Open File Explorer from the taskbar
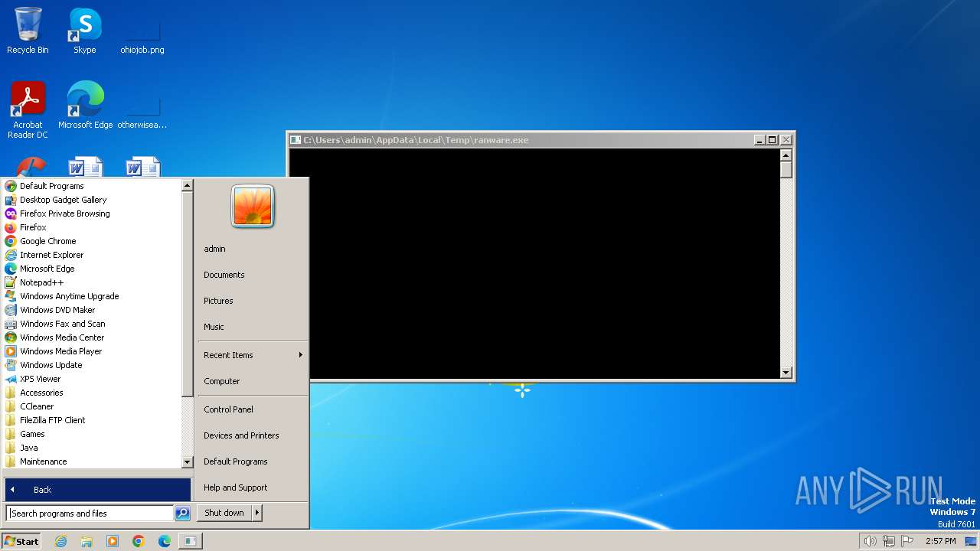 (87, 541)
